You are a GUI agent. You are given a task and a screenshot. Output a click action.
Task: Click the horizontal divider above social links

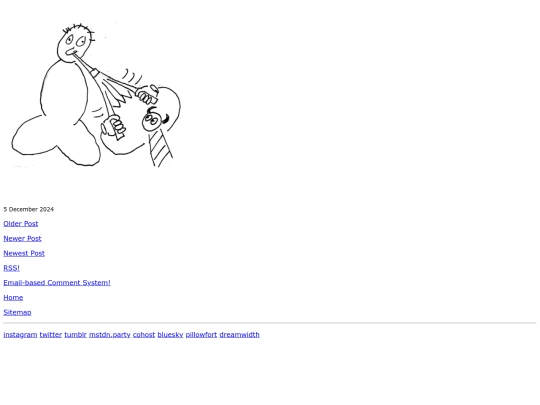click(x=270, y=323)
